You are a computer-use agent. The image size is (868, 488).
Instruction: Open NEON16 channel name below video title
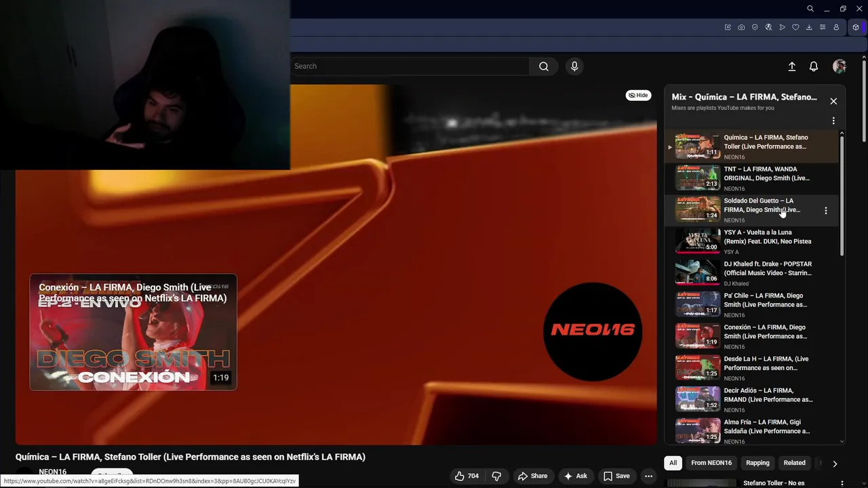click(52, 472)
